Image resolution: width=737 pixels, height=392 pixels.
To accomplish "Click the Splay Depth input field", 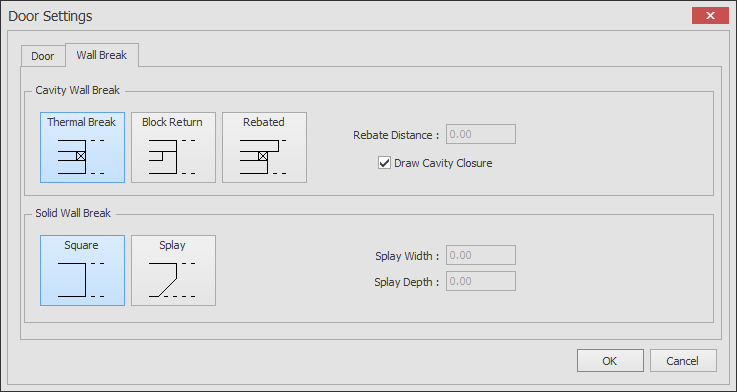I will pyautogui.click(x=481, y=281).
